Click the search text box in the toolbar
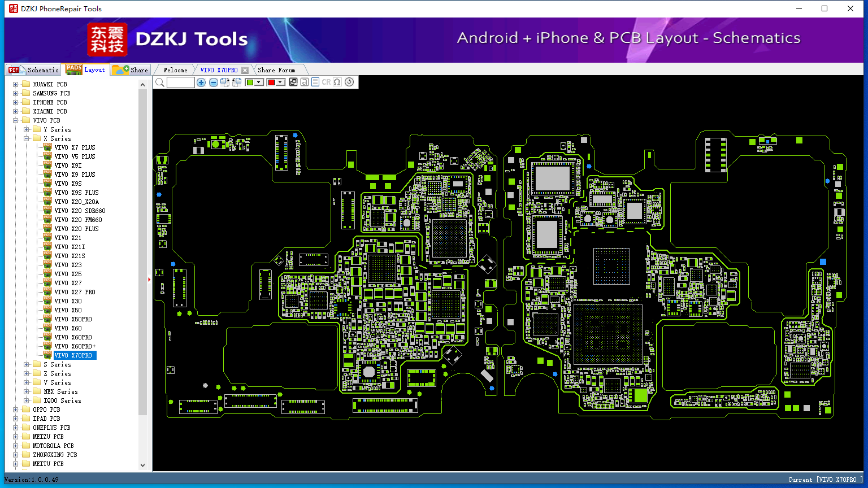The image size is (868, 488). (181, 82)
